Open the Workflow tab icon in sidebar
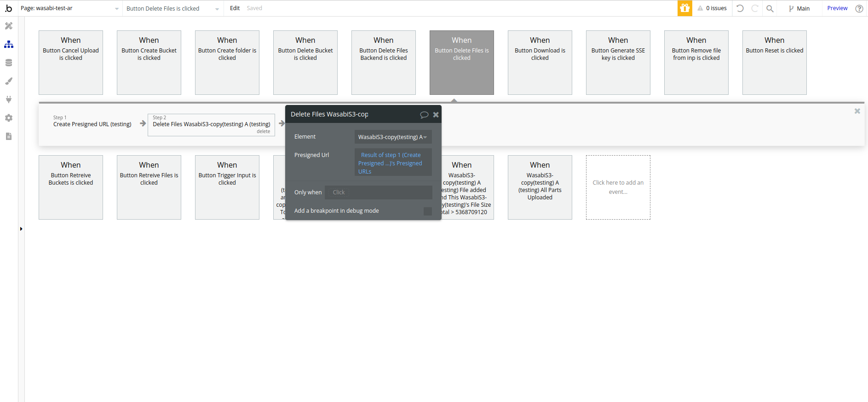The image size is (868, 402). coord(9,45)
